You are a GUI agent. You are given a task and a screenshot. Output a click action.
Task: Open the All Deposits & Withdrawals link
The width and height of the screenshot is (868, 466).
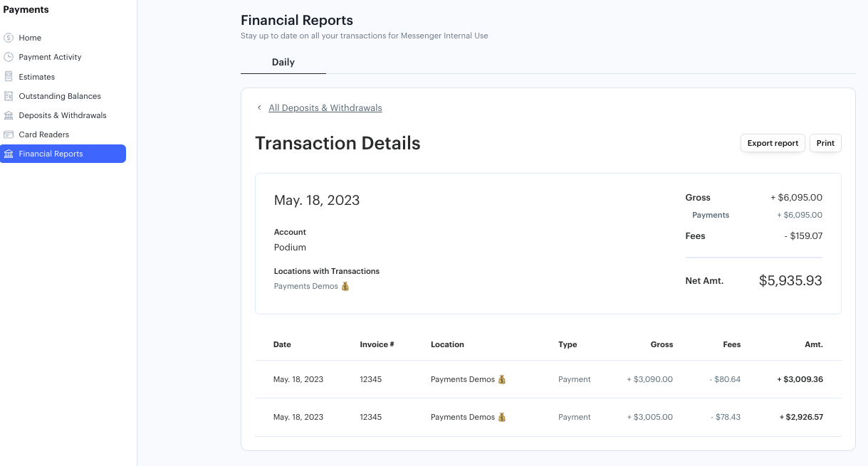click(325, 107)
